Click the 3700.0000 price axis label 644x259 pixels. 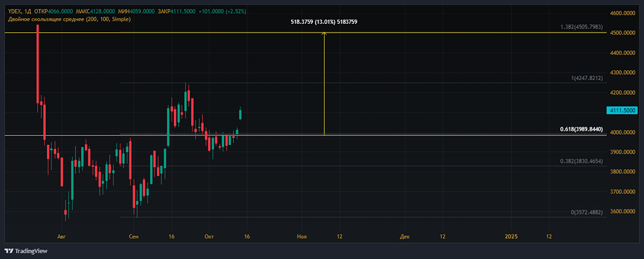tap(623, 192)
